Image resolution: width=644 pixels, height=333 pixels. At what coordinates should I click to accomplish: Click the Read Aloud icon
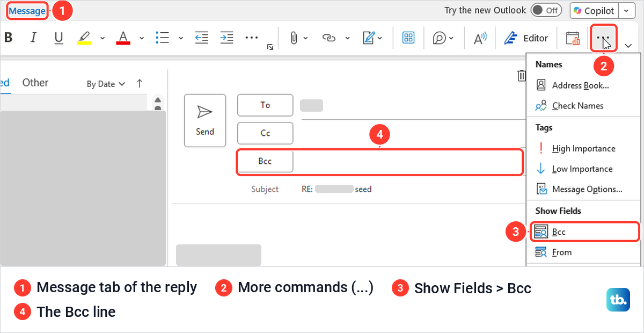tap(480, 38)
